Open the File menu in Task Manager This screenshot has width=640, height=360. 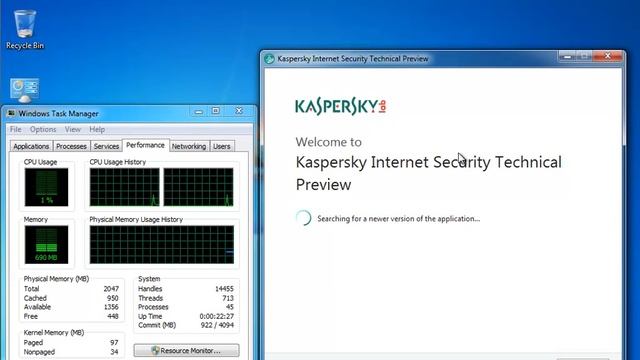[16, 129]
